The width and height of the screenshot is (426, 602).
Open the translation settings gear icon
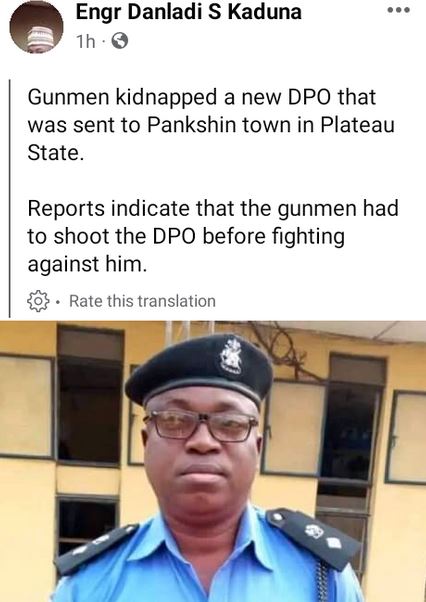(x=38, y=301)
